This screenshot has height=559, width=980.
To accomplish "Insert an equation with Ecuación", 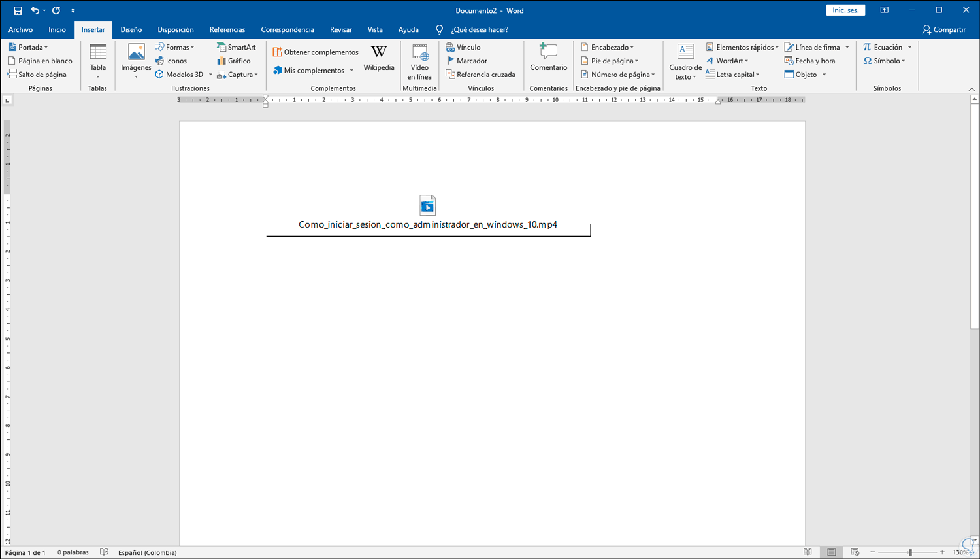I will (x=883, y=47).
